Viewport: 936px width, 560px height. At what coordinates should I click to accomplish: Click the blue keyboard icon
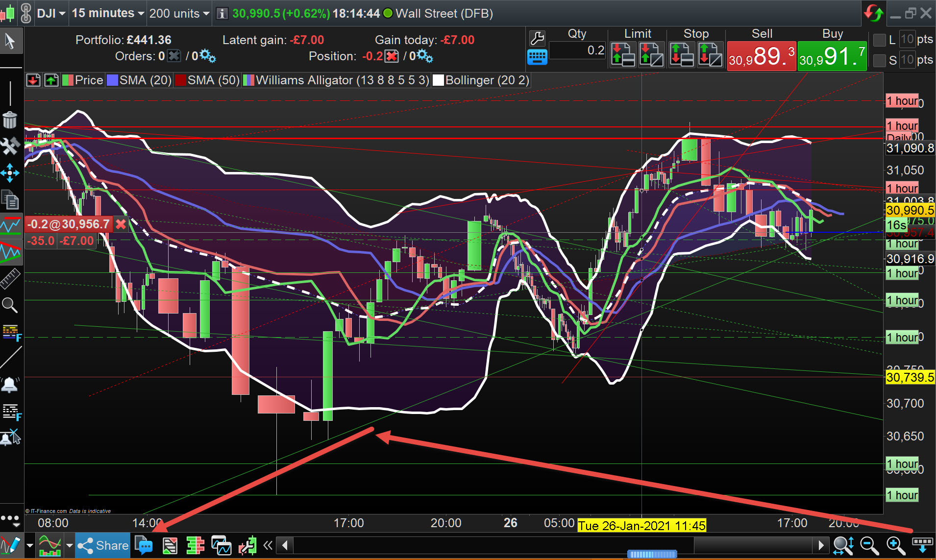537,57
